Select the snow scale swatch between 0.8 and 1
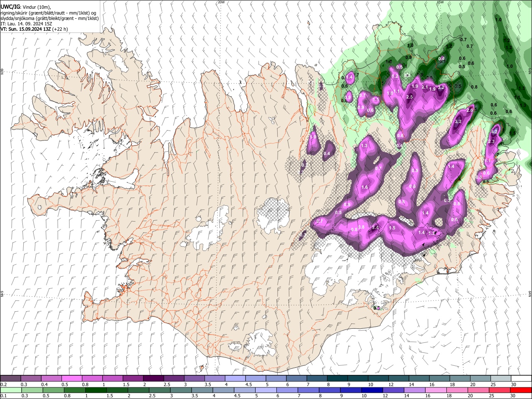The height and width of the screenshot is (399, 532). point(92,379)
